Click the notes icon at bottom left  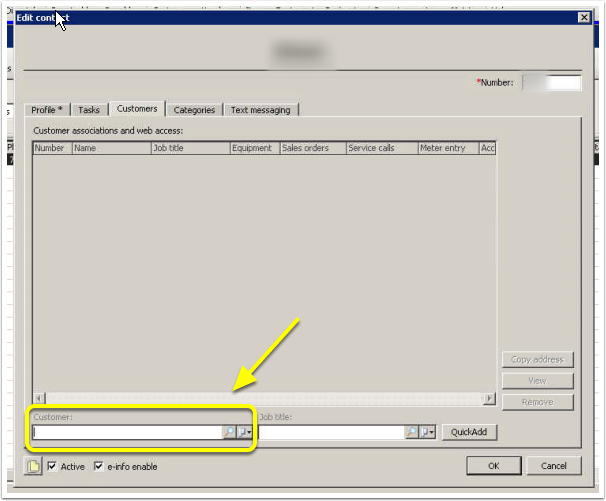coord(33,466)
